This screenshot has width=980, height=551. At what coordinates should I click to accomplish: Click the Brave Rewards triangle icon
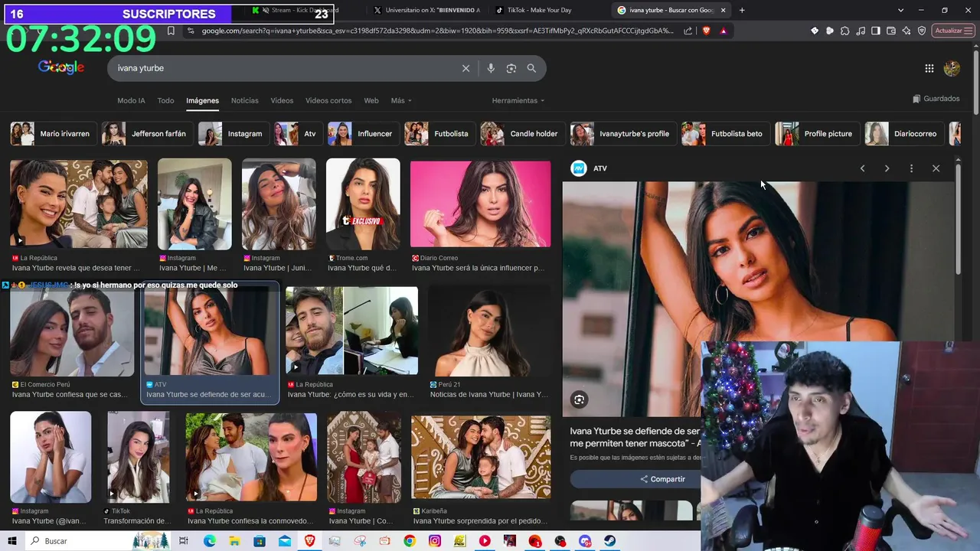[724, 31]
